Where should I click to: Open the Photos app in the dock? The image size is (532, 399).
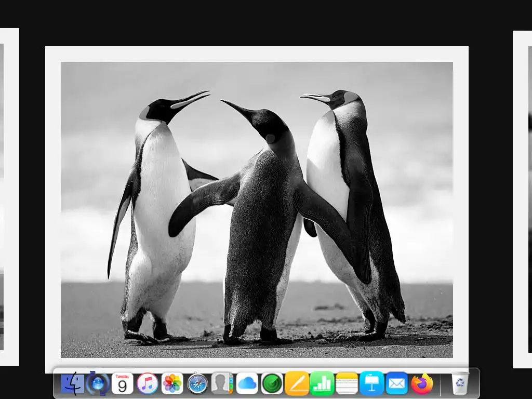point(172,384)
